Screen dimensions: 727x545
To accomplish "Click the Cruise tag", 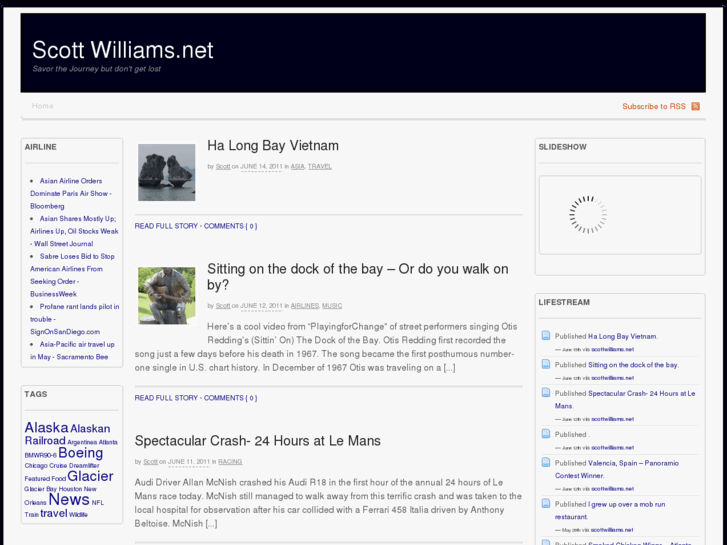I will [x=58, y=466].
